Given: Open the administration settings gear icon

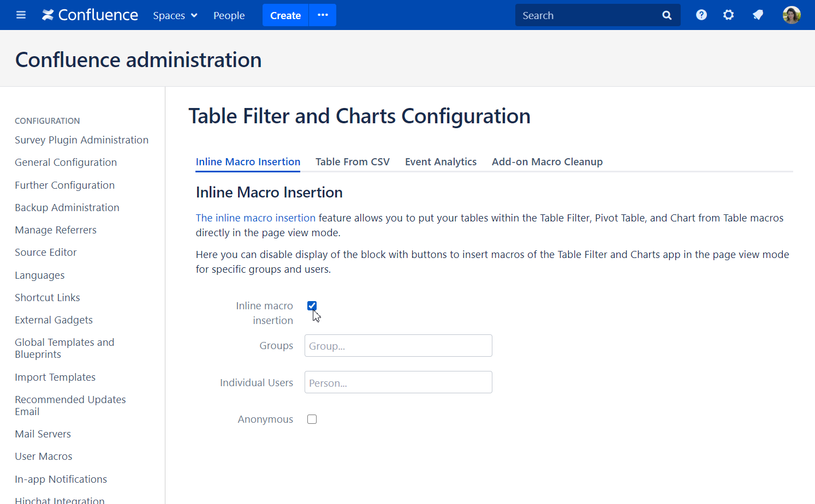Looking at the screenshot, I should (x=728, y=15).
